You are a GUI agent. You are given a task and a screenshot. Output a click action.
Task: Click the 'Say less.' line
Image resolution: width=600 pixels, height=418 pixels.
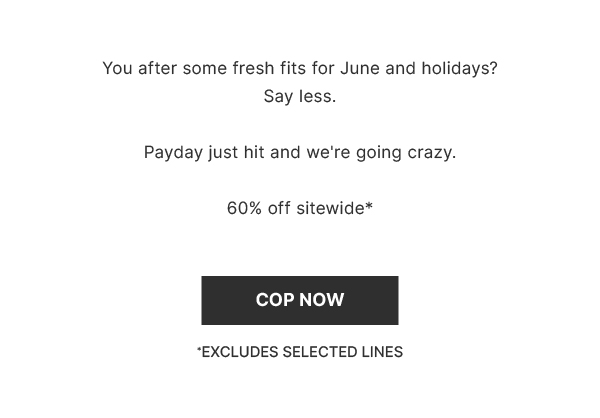point(300,96)
